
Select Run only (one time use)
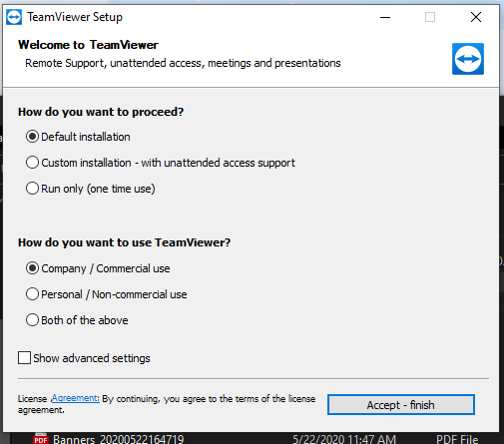click(x=32, y=189)
